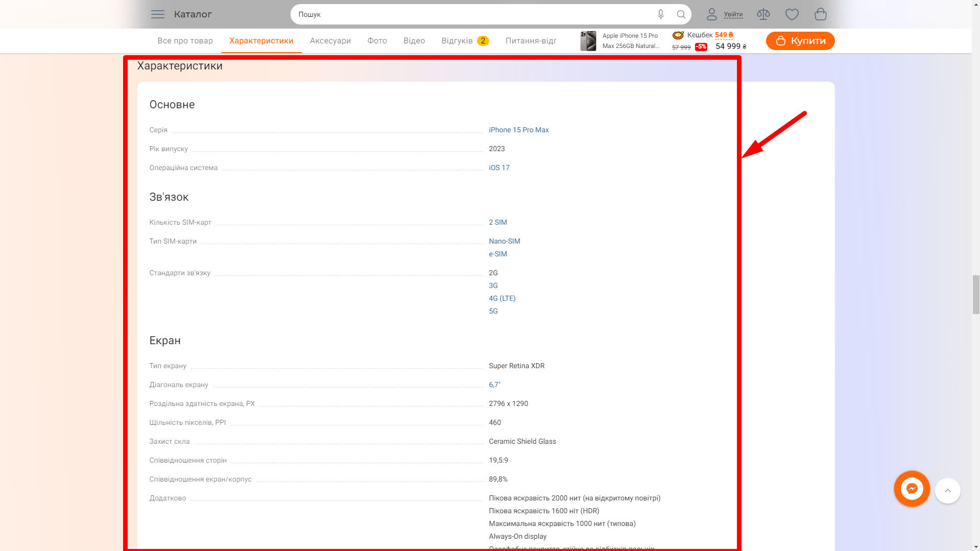Click the user profile icon
This screenshot has width=980, height=551.
pyautogui.click(x=711, y=14)
